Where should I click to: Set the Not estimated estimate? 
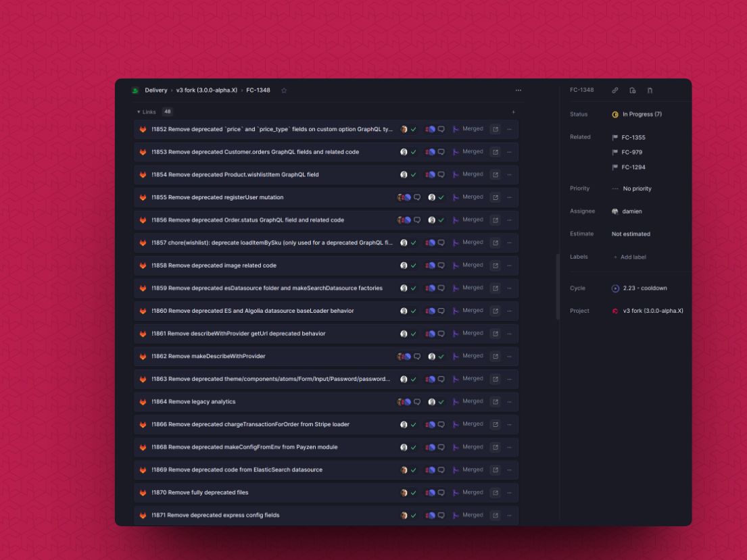pyautogui.click(x=631, y=234)
